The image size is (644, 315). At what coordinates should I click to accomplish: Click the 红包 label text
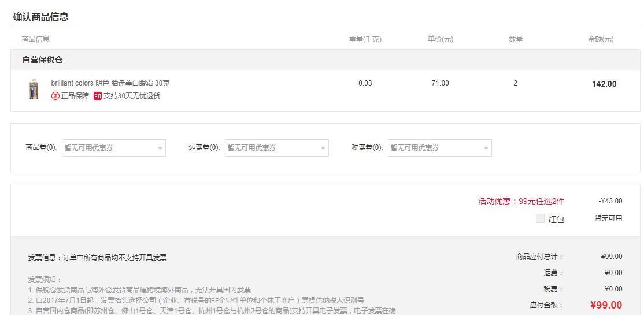coord(556,219)
